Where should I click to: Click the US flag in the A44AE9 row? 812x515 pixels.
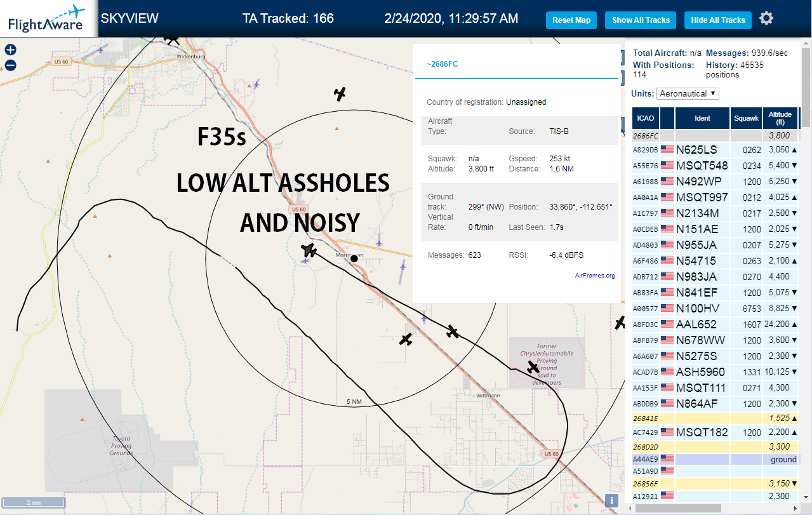tap(667, 458)
